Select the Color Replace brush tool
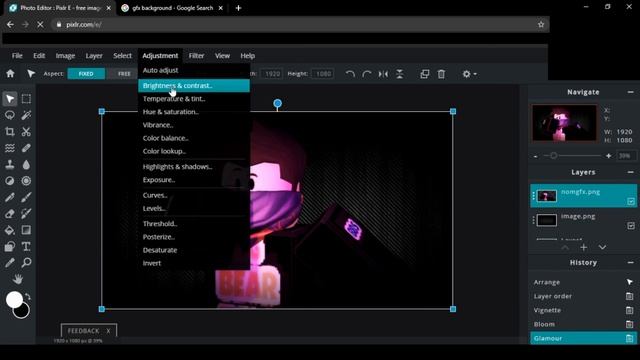 pyautogui.click(x=26, y=213)
